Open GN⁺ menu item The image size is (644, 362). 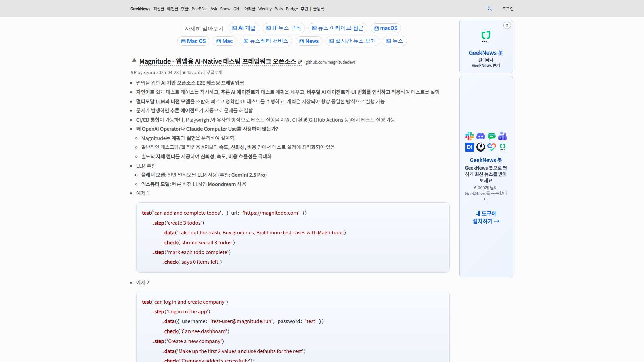(237, 9)
